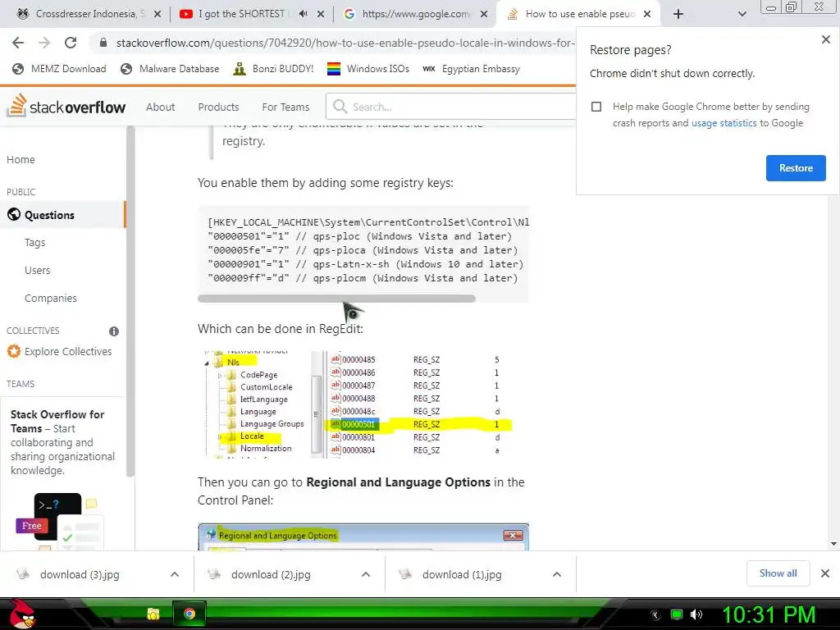
Task: Click the sidebar vertical scrollbar
Action: [130, 300]
